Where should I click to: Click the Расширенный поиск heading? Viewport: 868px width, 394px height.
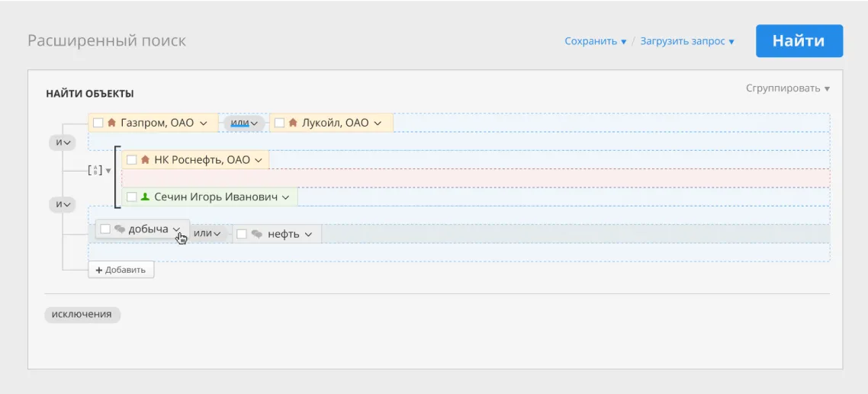[107, 41]
